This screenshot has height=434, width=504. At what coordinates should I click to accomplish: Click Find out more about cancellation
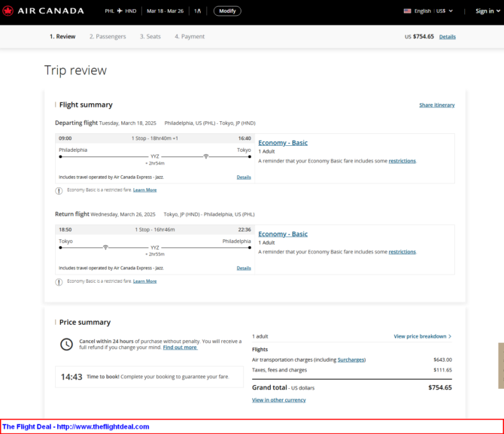point(180,348)
